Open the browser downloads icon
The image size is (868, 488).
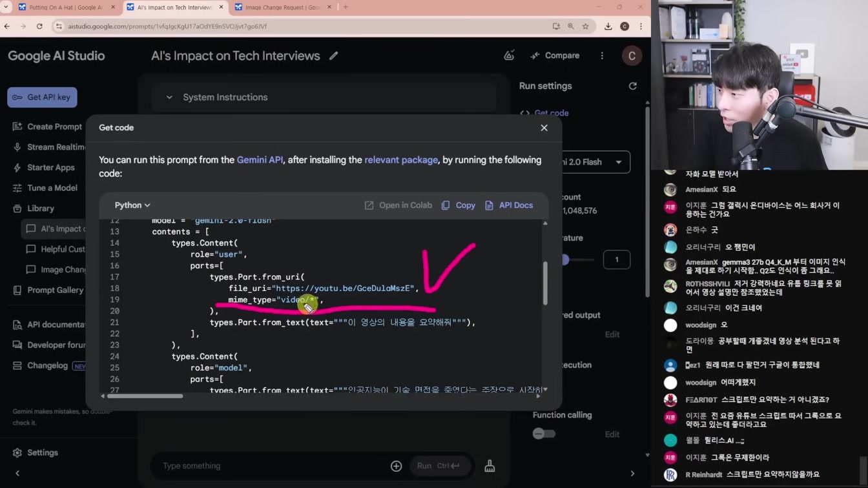pyautogui.click(x=608, y=26)
